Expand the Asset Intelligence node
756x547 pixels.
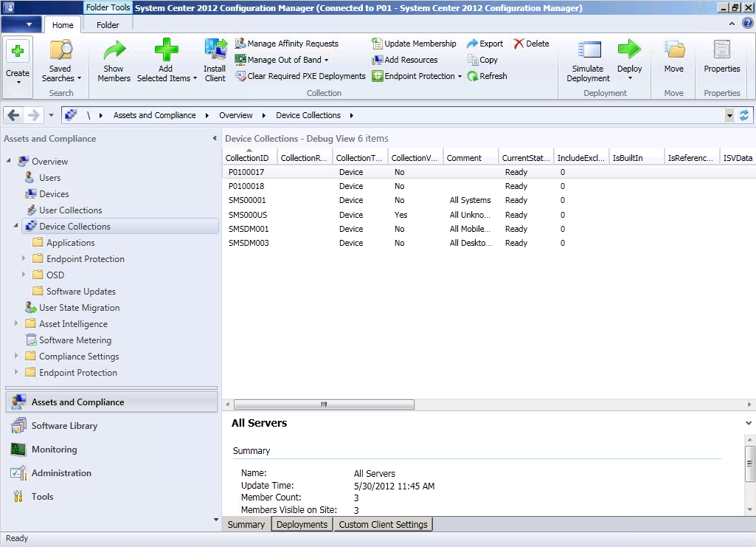[16, 323]
